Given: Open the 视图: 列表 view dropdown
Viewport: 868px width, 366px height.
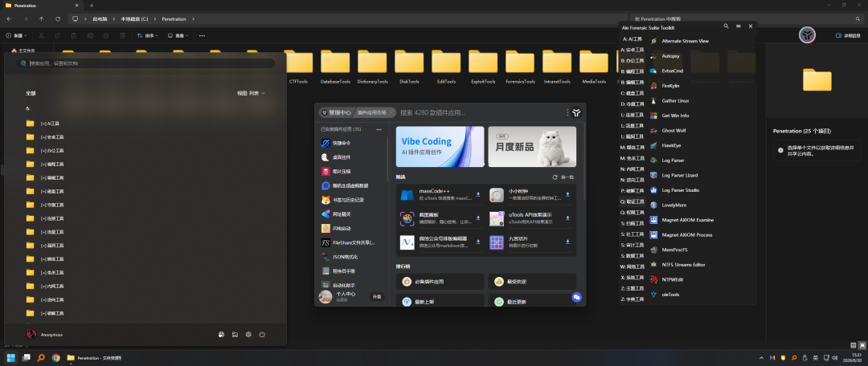Looking at the screenshot, I should 252,93.
